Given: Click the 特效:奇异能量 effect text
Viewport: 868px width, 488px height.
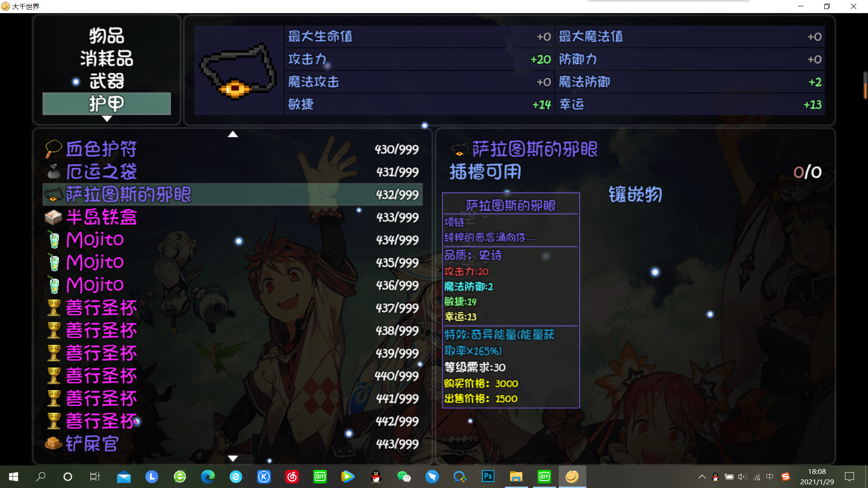Looking at the screenshot, I should (x=499, y=343).
